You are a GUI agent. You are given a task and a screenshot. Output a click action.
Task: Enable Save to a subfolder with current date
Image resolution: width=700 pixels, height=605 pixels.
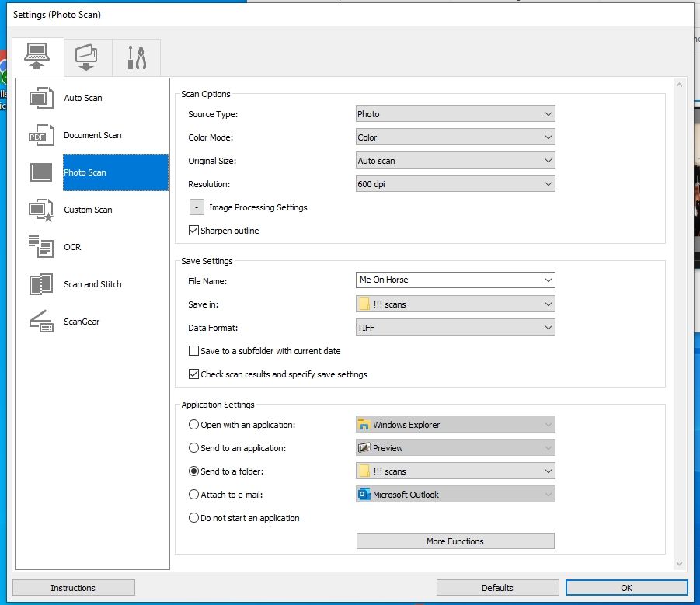coord(194,351)
